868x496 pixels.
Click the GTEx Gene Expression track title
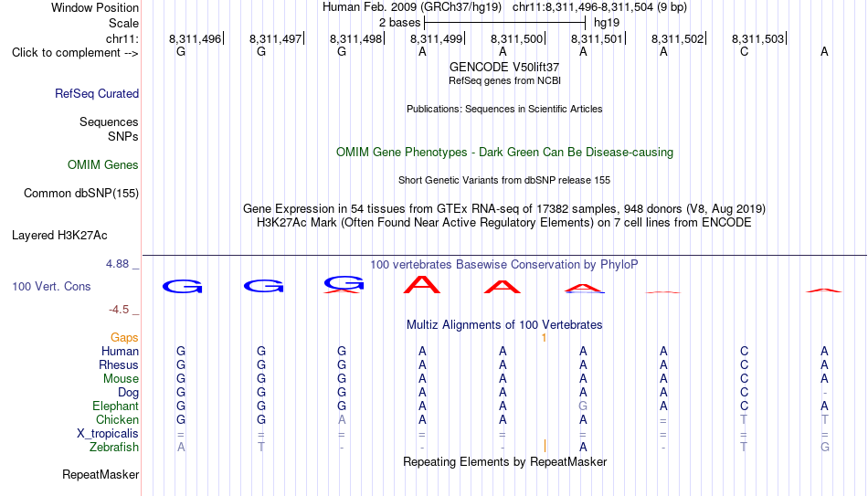coord(504,208)
